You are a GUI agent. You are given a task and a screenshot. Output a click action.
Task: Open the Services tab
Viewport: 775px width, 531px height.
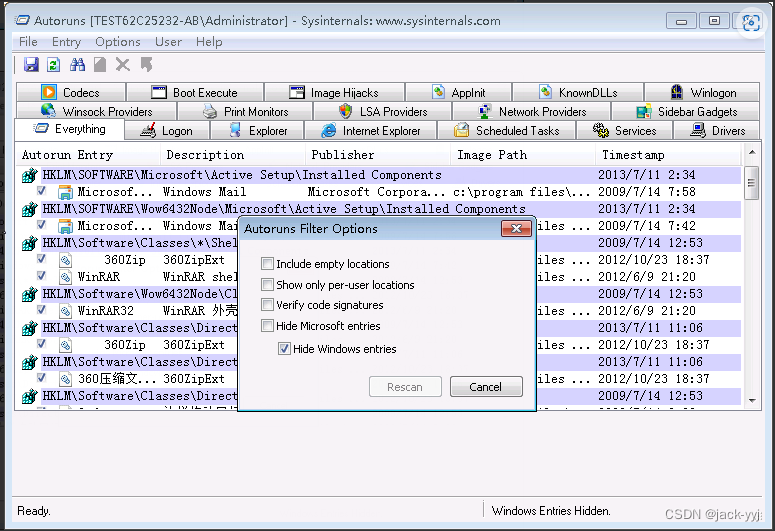[x=624, y=131]
